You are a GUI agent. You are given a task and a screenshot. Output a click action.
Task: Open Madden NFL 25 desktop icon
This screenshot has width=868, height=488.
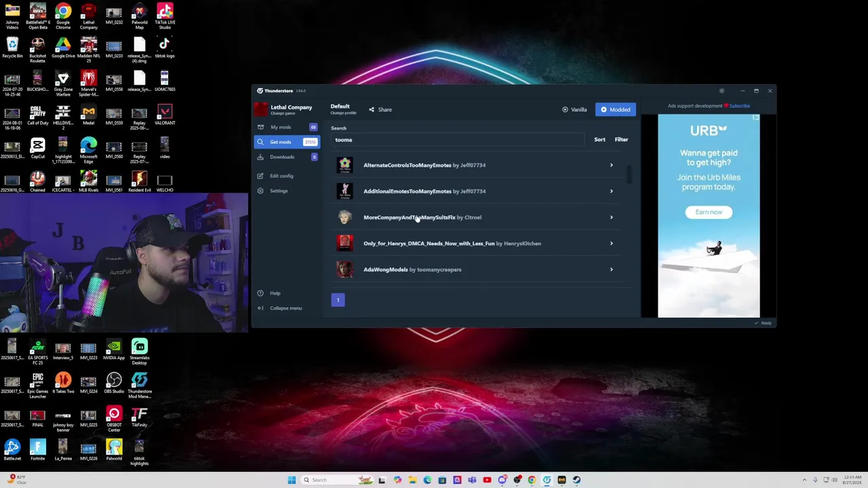88,50
